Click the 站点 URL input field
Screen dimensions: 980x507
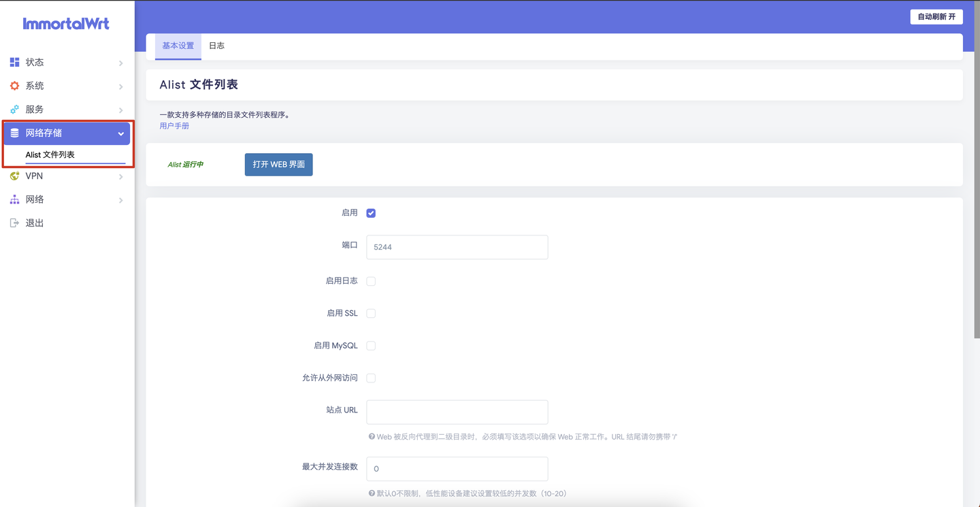457,412
